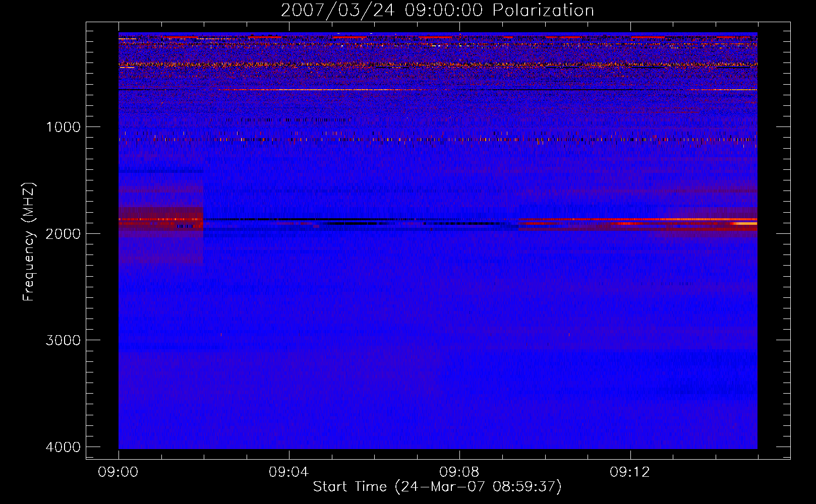
Task: Click the 3000 frequency tick label
Action: (63, 340)
